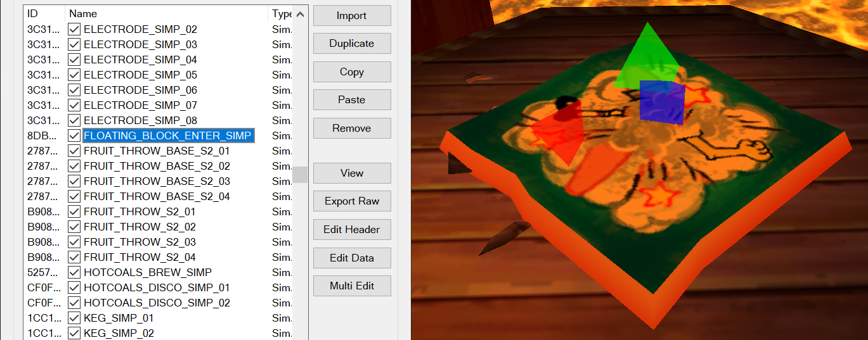Viewport: 868px width, 340px height.
Task: Toggle FRUIT_THROW_S2_01 checkbox
Action: 74,211
